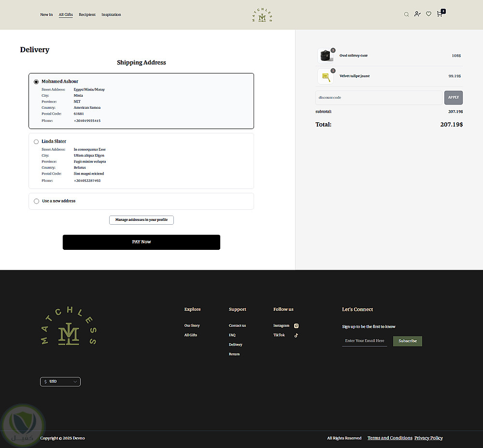The image size is (483, 448).
Task: Click the phone number +201019935415
Action: [x=87, y=121]
